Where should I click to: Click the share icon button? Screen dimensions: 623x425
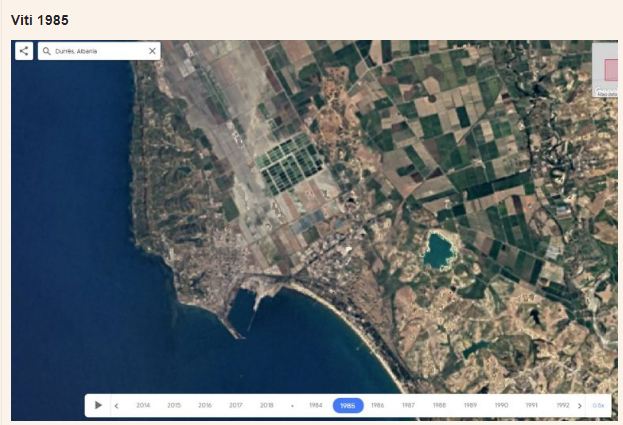coord(24,51)
